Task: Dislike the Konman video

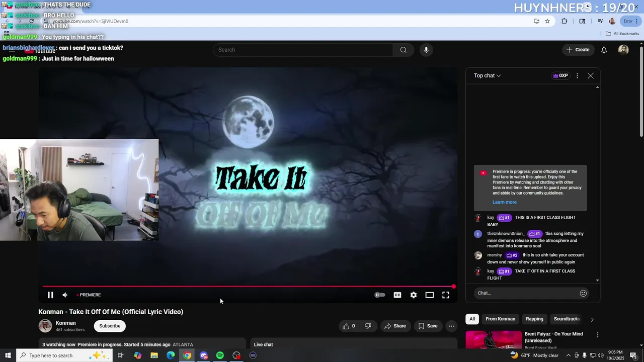Action: [x=368, y=326]
